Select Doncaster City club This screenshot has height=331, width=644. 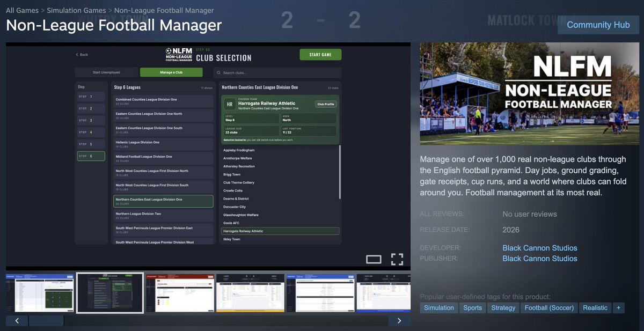point(280,207)
